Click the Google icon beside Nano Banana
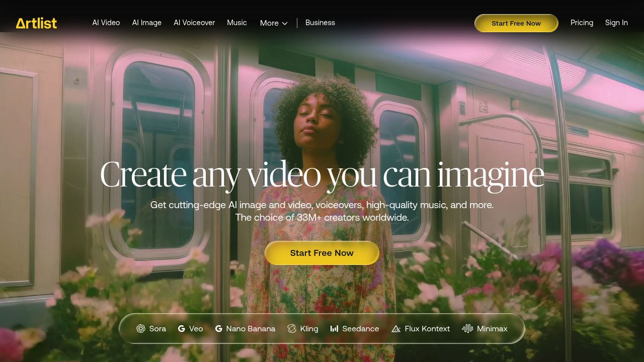This screenshot has width=644, height=362. click(x=219, y=328)
